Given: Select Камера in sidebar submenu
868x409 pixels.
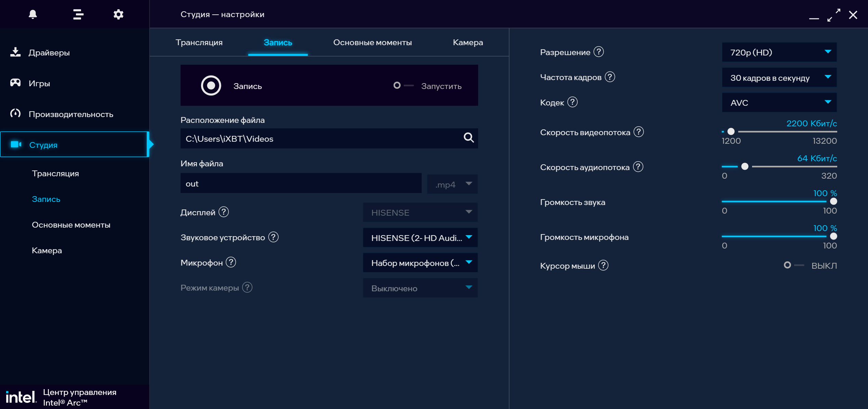Looking at the screenshot, I should (x=47, y=251).
